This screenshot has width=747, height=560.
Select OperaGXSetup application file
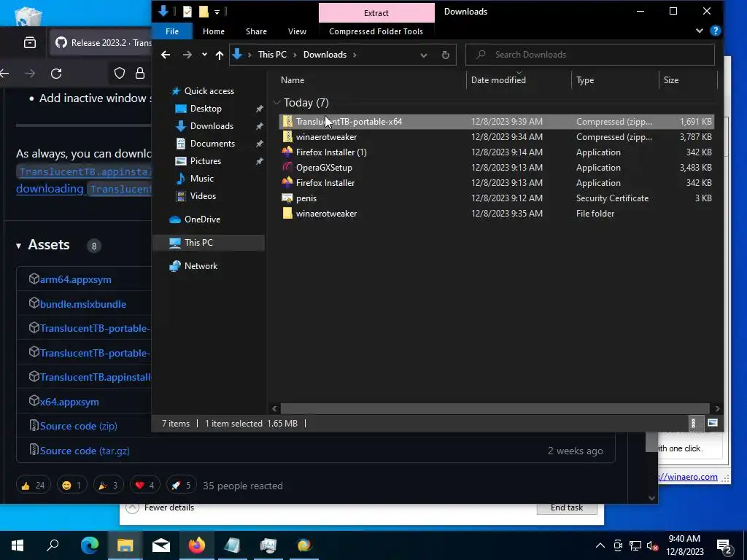click(496, 168)
